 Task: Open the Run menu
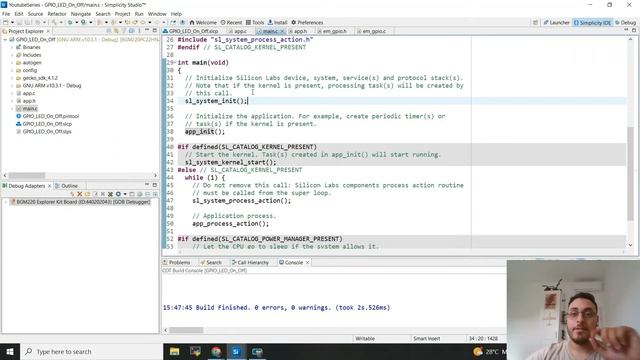point(139,14)
